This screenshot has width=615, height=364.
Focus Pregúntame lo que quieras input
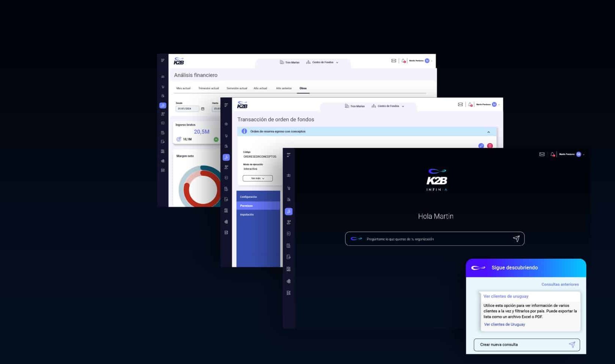point(434,239)
